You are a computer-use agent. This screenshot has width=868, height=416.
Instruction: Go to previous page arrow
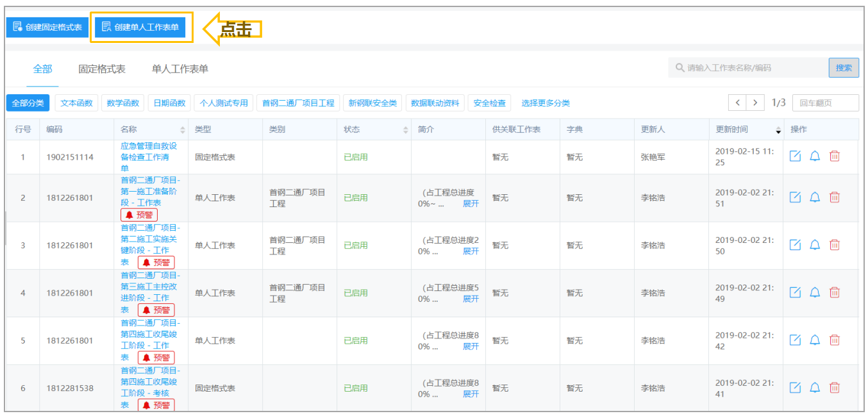(738, 103)
